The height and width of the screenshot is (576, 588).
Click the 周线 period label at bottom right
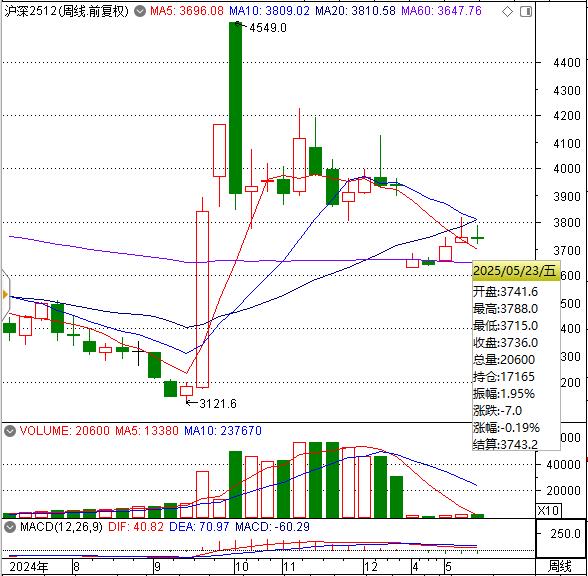[x=560, y=566]
